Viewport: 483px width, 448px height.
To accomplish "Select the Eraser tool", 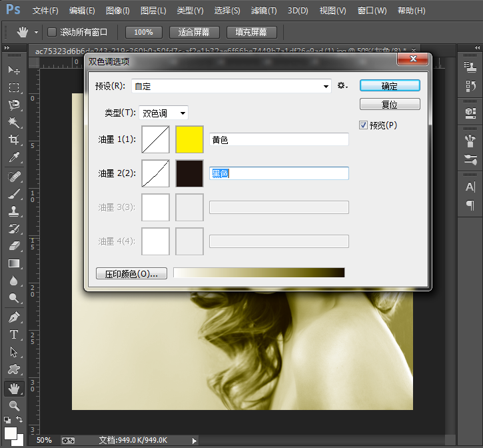I will click(13, 246).
